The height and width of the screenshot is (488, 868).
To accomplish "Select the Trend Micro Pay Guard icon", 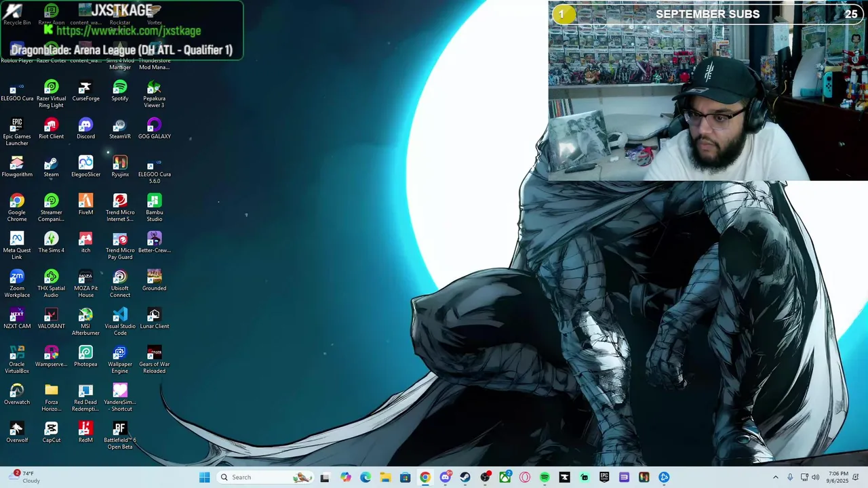I will pos(120,246).
